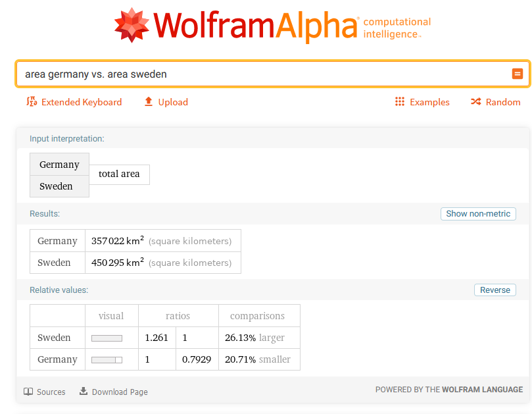Click the Germany label in Results table
Screen dimensions: 532x414
click(57, 241)
